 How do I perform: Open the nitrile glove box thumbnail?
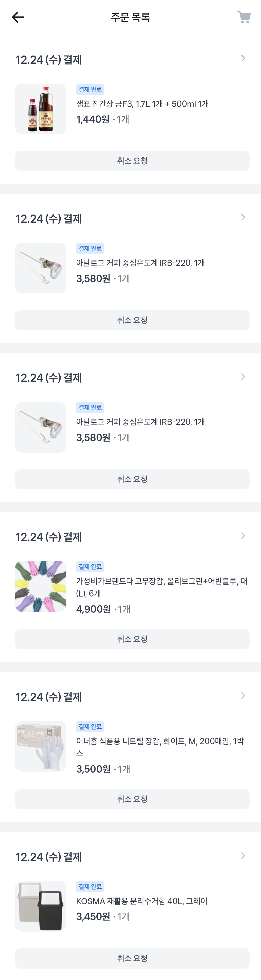(x=40, y=746)
